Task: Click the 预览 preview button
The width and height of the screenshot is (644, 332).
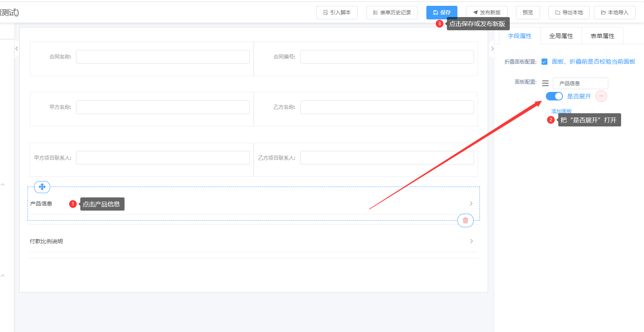Action: (x=528, y=12)
